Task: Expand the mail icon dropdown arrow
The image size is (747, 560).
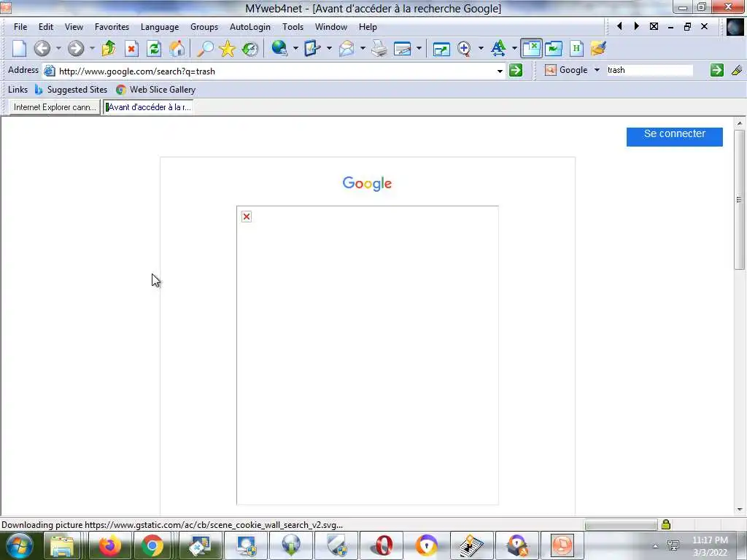Action: (x=363, y=49)
